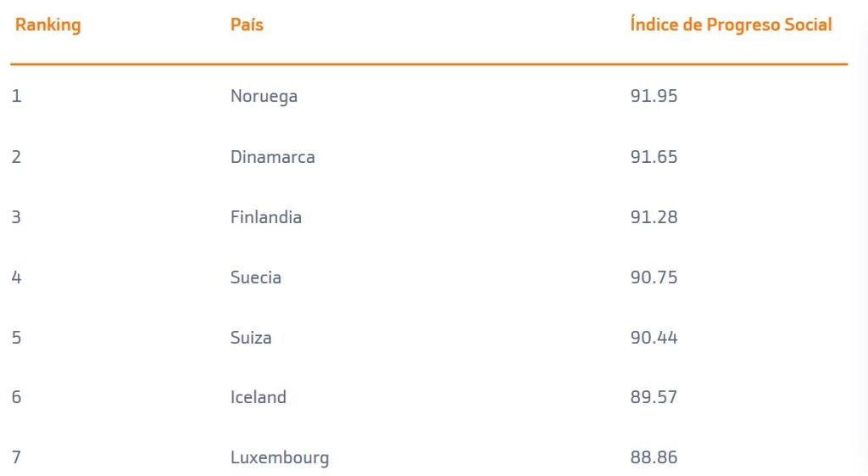Click ranking number 4 for Suecia
Image resolution: width=868 pixels, height=476 pixels.
[x=16, y=277]
